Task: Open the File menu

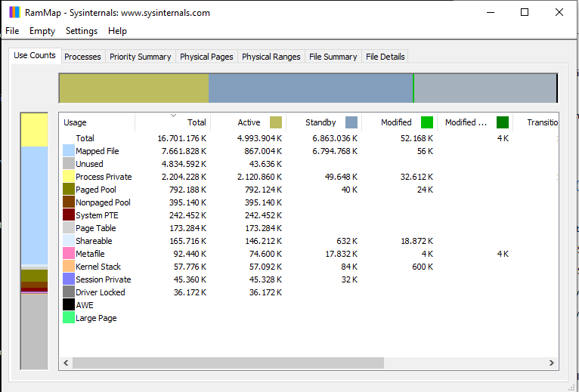Action: [12, 31]
